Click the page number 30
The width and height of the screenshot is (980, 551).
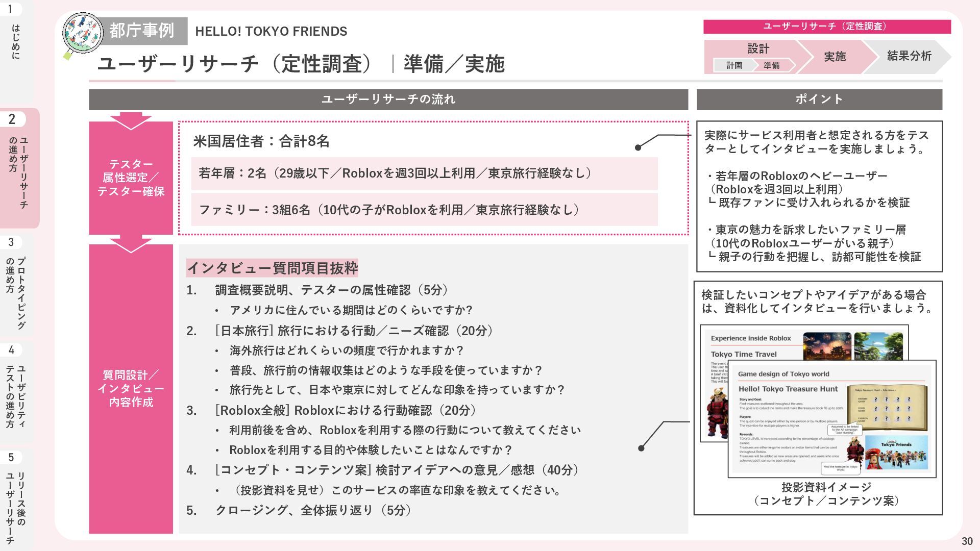click(x=967, y=541)
